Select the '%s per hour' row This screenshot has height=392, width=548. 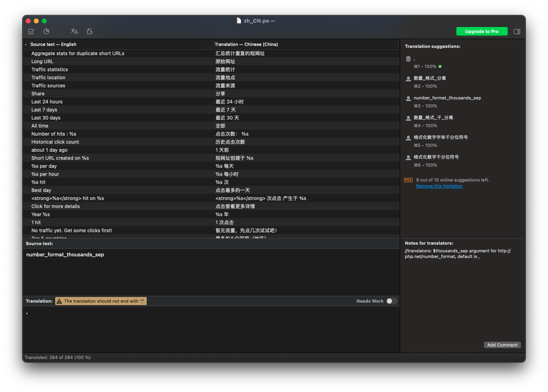211,174
